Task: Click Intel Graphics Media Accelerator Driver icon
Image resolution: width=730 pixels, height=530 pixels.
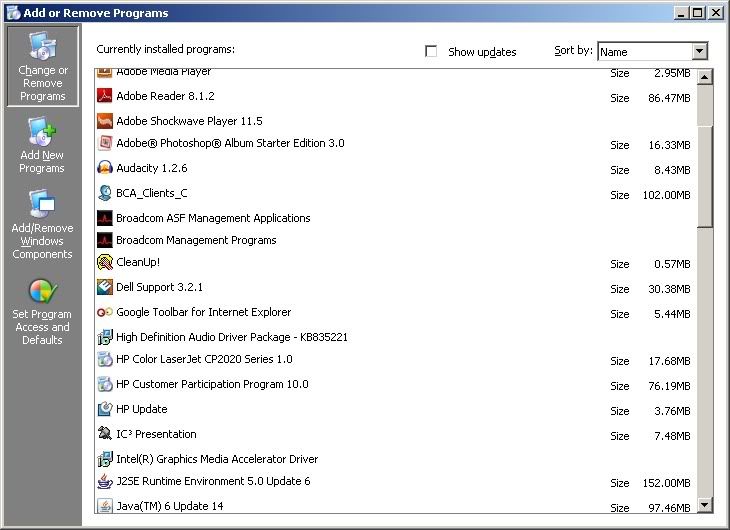Action: point(105,459)
